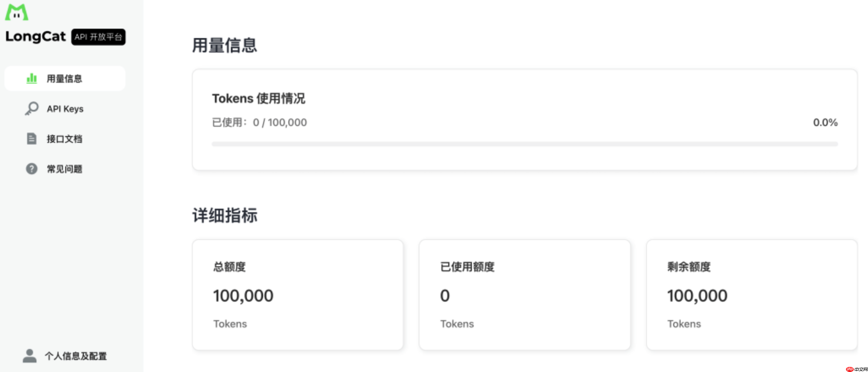Click the document icon beside 接口文档
This screenshot has width=868, height=372.
pos(31,138)
